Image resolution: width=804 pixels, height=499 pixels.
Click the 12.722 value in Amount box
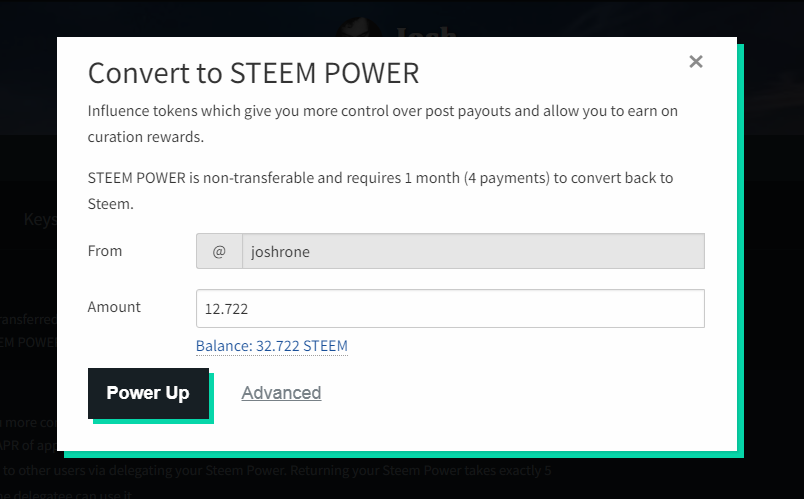tap(227, 310)
